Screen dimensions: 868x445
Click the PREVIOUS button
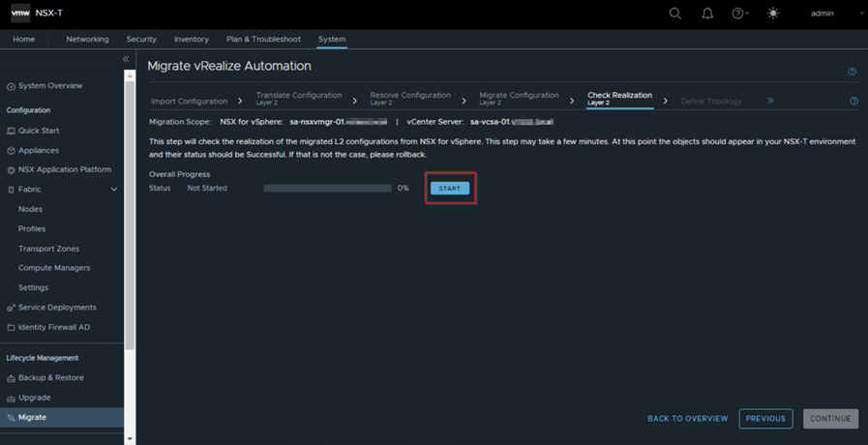pyautogui.click(x=765, y=419)
